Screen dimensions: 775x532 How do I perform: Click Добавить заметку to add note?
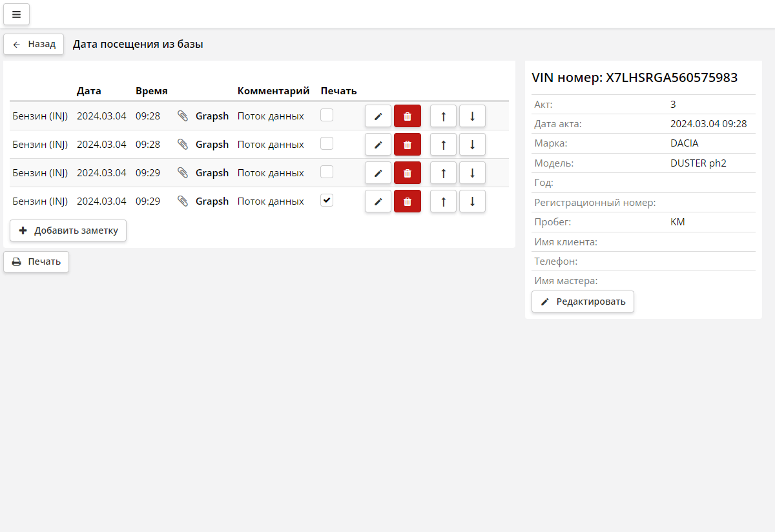click(x=68, y=230)
